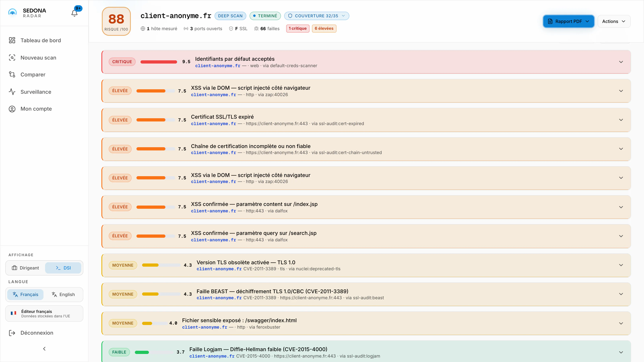This screenshot has height=362, width=644.
Task: Select English language
Action: pos(63,294)
